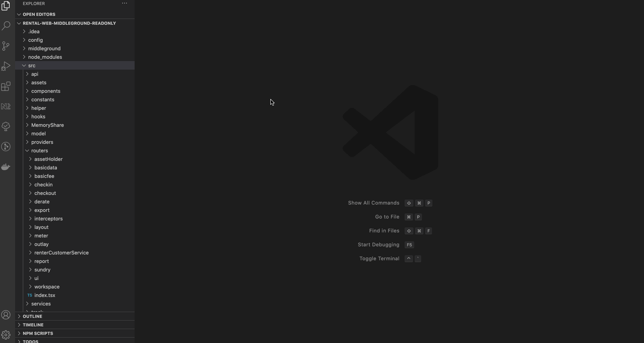Expand the TODOS panel
This screenshot has height=343, width=644.
[75, 341]
